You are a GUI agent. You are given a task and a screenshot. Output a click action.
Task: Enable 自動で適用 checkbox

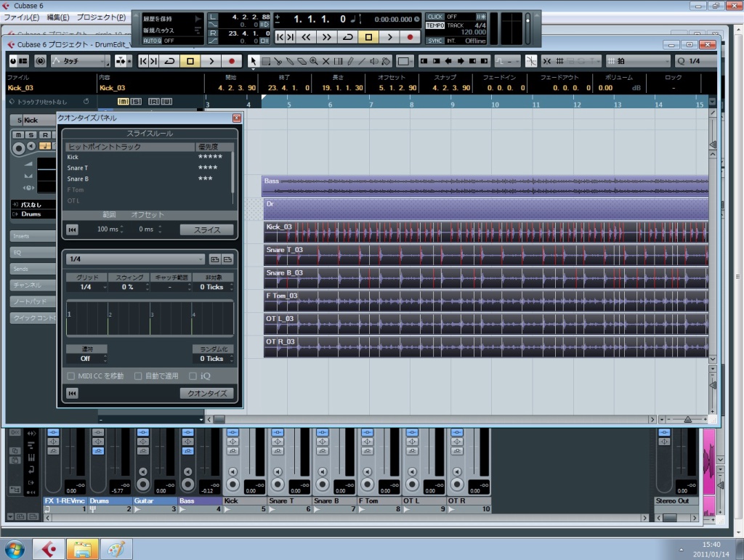[x=138, y=376]
